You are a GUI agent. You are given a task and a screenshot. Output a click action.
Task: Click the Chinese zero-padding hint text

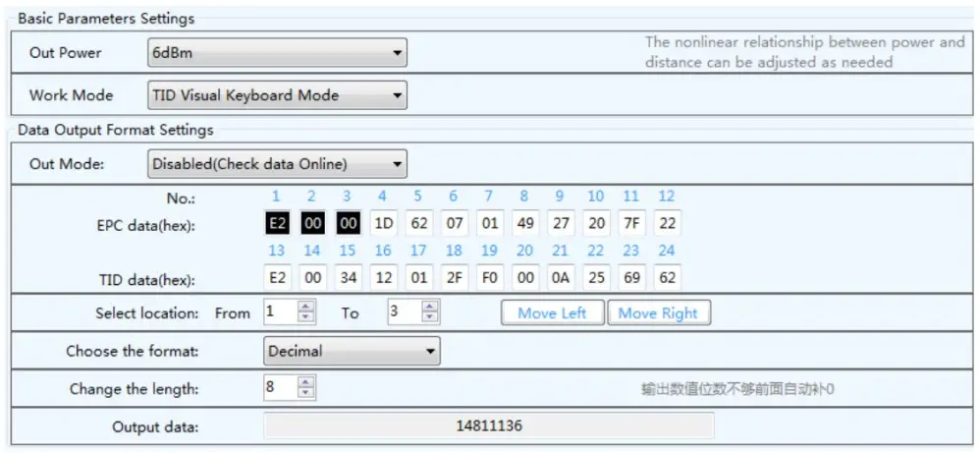coord(737,389)
